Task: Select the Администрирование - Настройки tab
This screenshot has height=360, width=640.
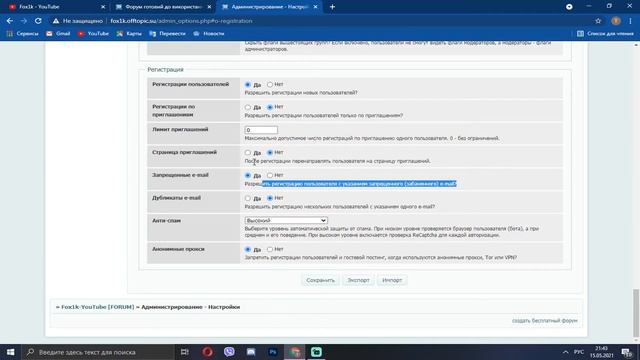Action: click(269, 7)
